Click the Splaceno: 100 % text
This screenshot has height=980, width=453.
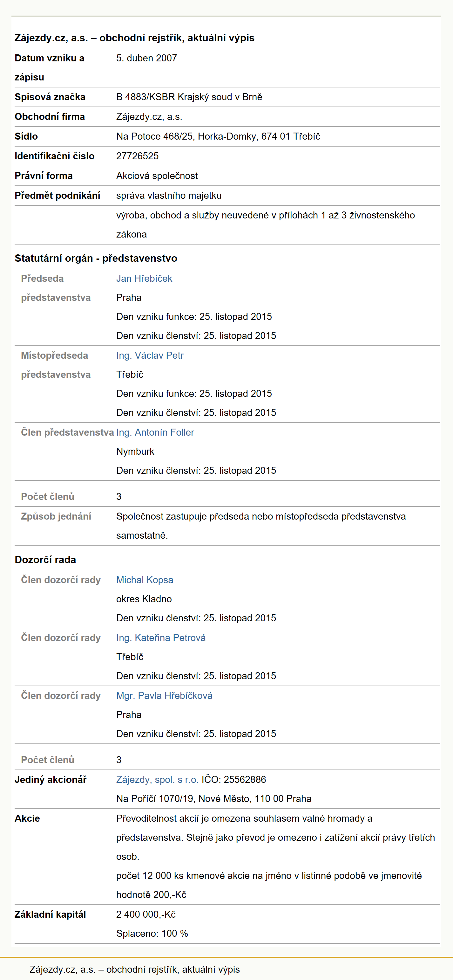[x=152, y=934]
